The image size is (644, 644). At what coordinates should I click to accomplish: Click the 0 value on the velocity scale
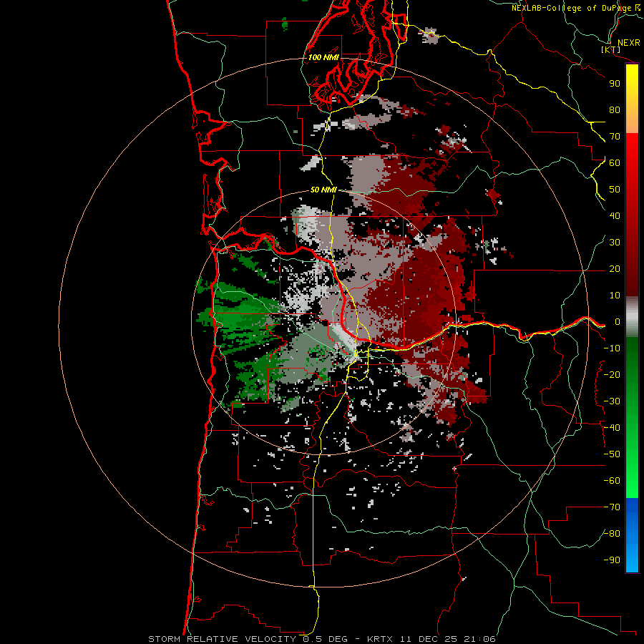click(x=618, y=322)
